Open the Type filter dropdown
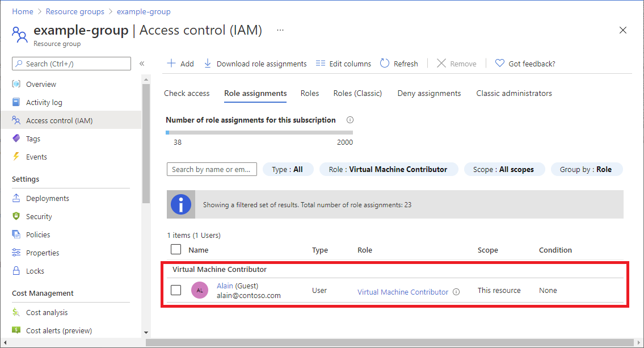Viewport: 644px width, 348px height. click(288, 169)
